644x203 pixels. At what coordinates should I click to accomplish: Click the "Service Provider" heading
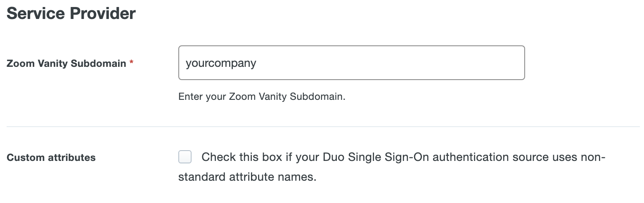(x=71, y=14)
